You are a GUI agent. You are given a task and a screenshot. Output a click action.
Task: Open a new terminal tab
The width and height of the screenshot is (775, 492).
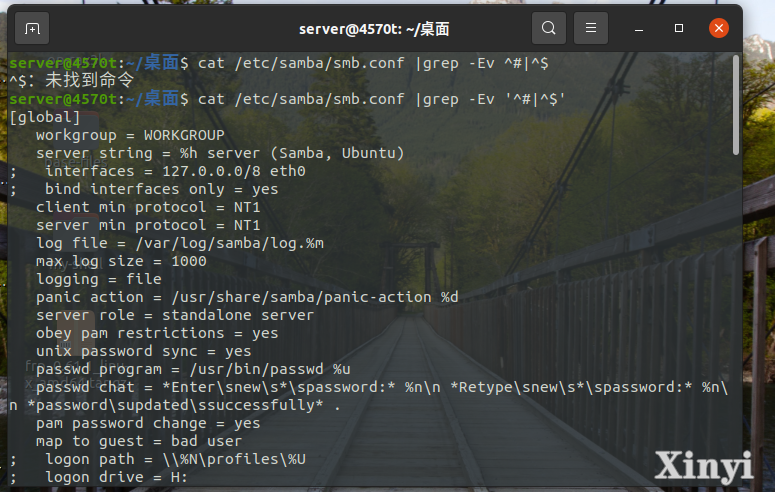pyautogui.click(x=32, y=29)
